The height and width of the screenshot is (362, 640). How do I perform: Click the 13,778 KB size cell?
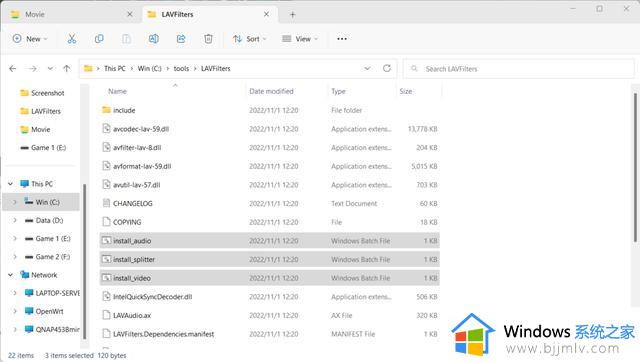(422, 129)
